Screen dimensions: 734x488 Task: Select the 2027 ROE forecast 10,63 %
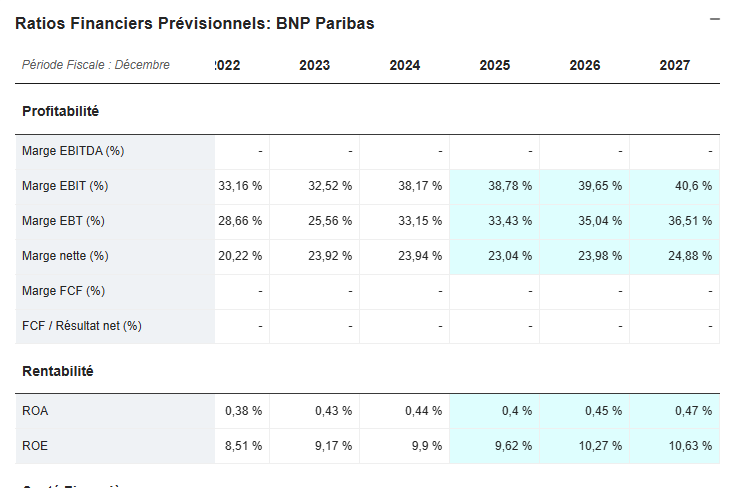[688, 446]
